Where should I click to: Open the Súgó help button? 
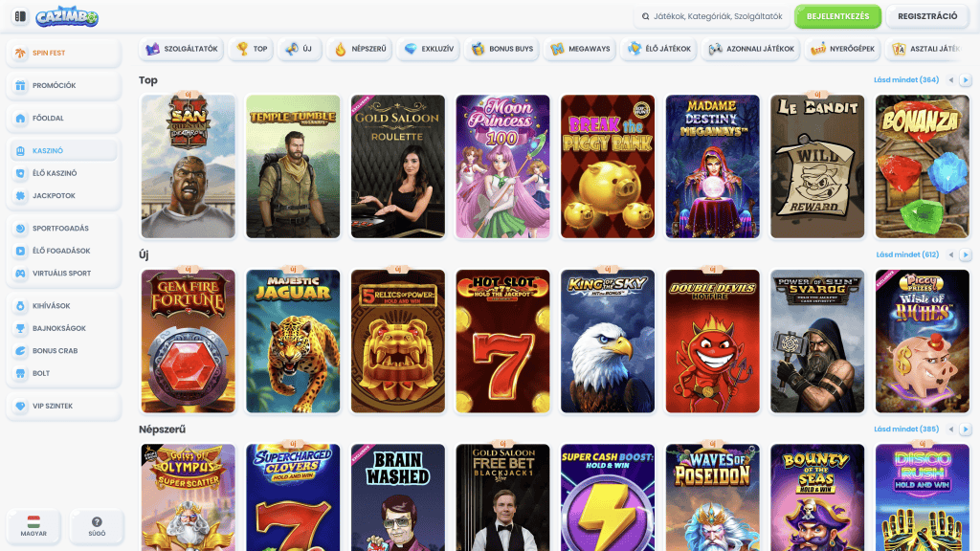(97, 526)
